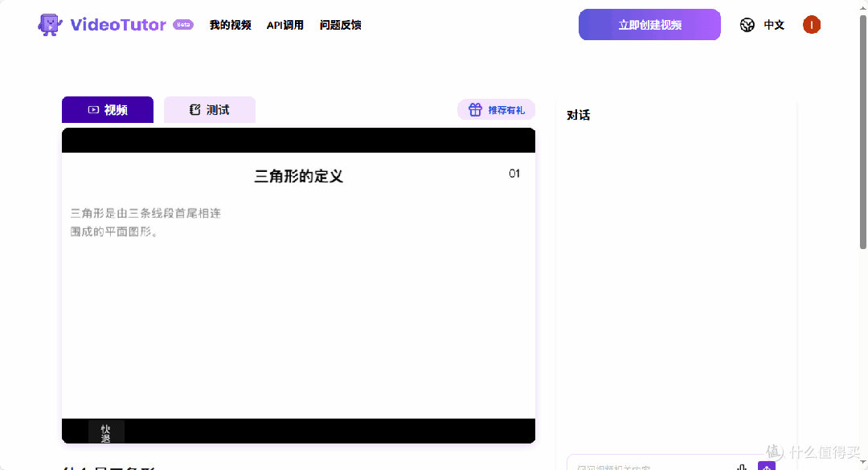
Task: Click the page vertical scrollbar
Action: 863,133
